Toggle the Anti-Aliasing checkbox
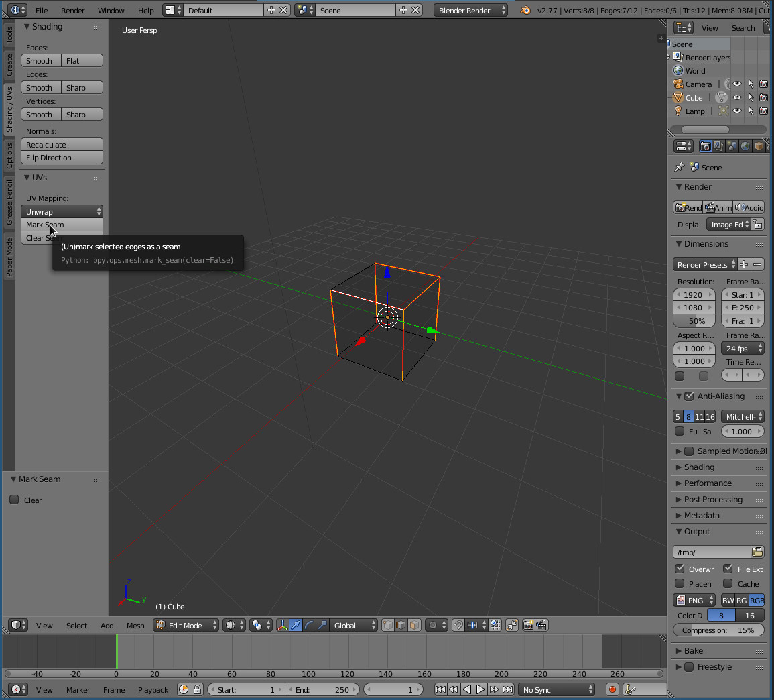The height and width of the screenshot is (700, 774). coord(690,396)
